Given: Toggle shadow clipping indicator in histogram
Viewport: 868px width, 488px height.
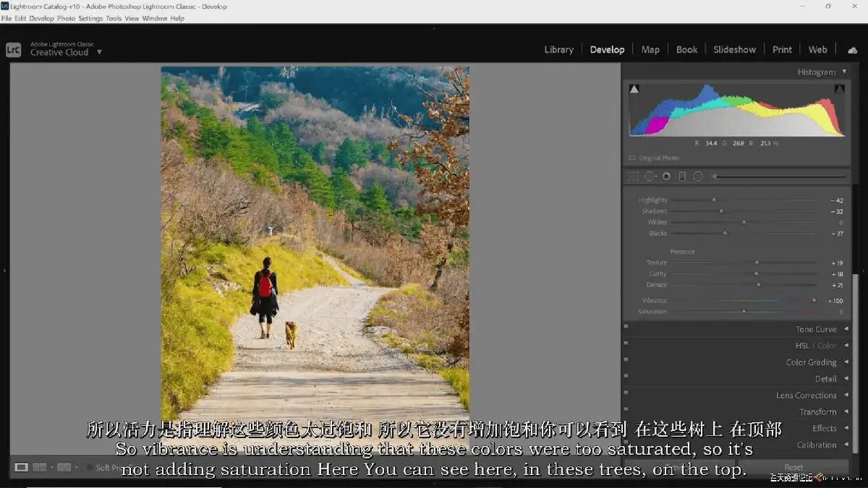Looking at the screenshot, I should pyautogui.click(x=634, y=89).
